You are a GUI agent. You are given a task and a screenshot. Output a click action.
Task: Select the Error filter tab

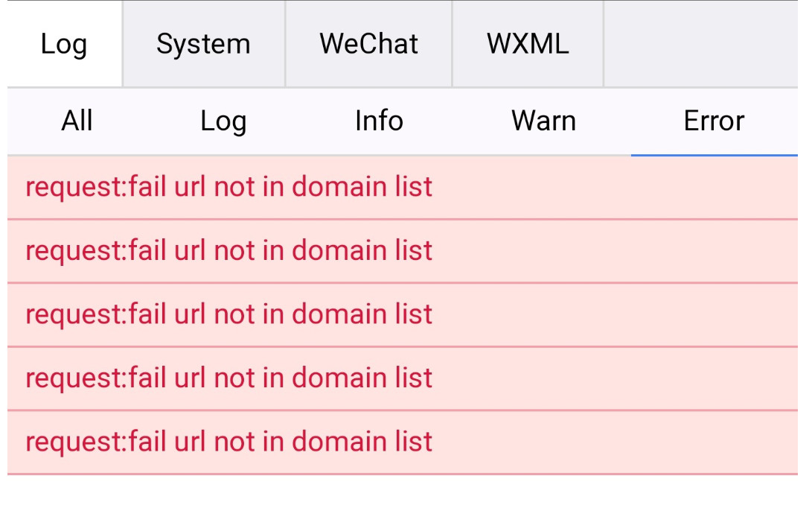click(x=714, y=121)
